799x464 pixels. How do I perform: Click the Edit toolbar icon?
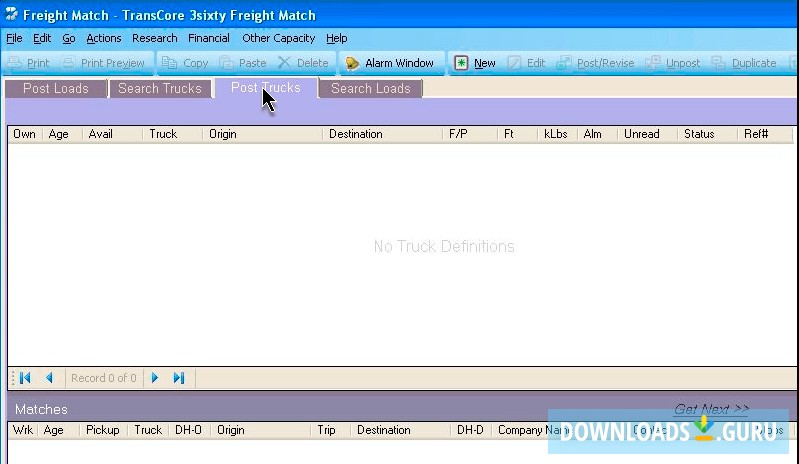514,63
